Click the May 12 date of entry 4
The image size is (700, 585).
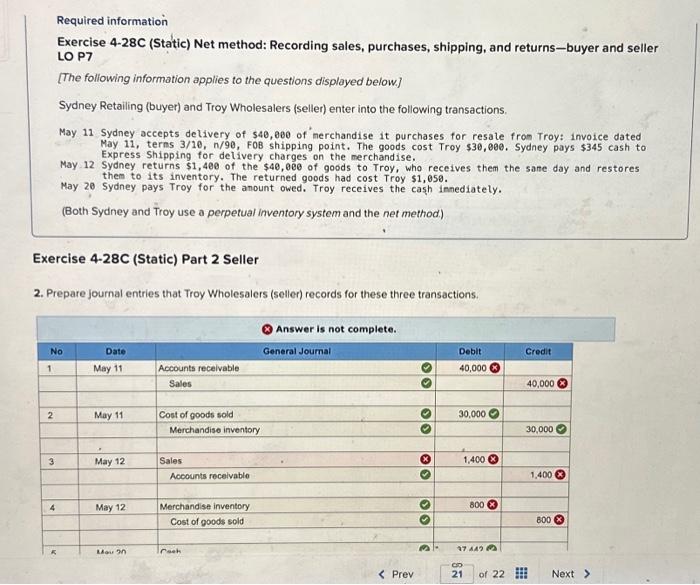[110, 507]
